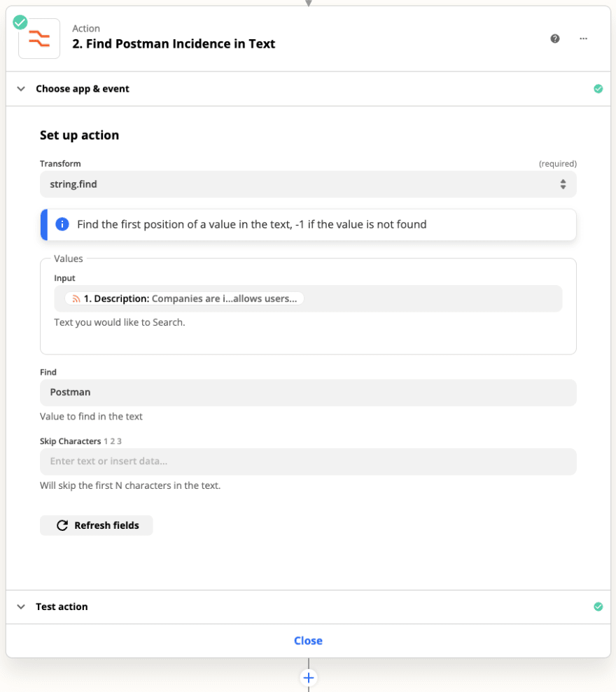
Task: Click Choose app & event green check
Action: 598,89
